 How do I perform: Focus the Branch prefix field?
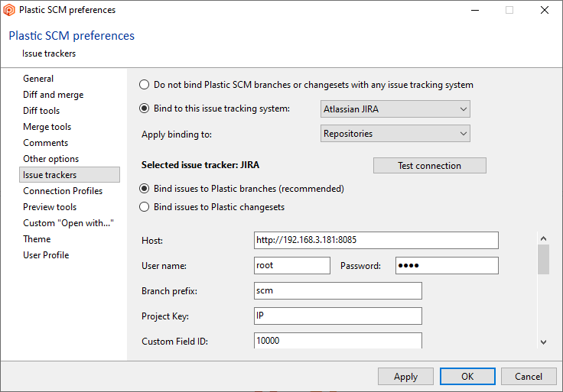point(338,291)
